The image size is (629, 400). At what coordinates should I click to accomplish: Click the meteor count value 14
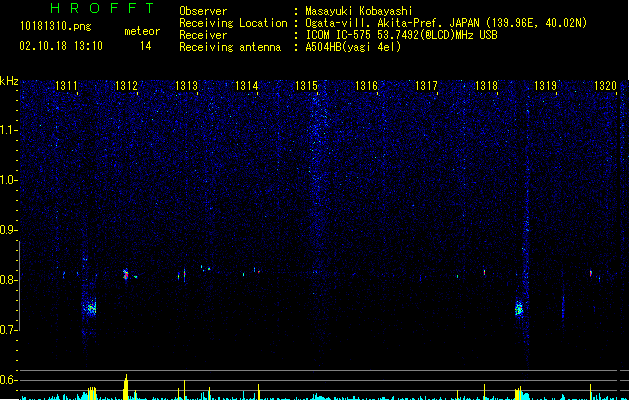[146, 46]
